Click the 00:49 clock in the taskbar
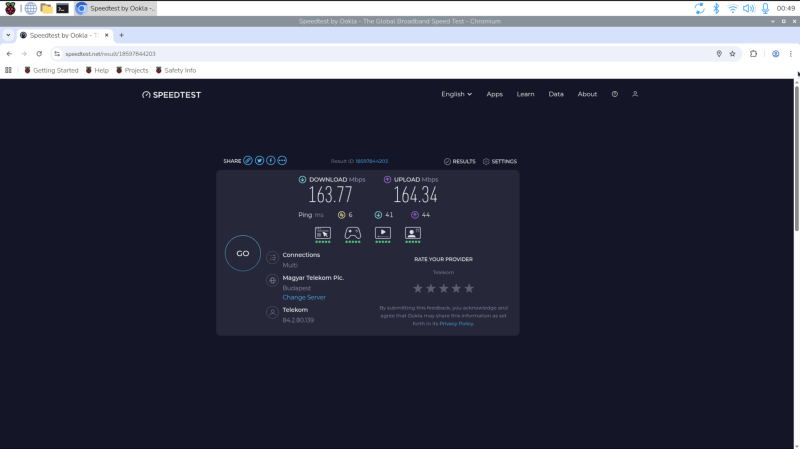 tap(786, 8)
